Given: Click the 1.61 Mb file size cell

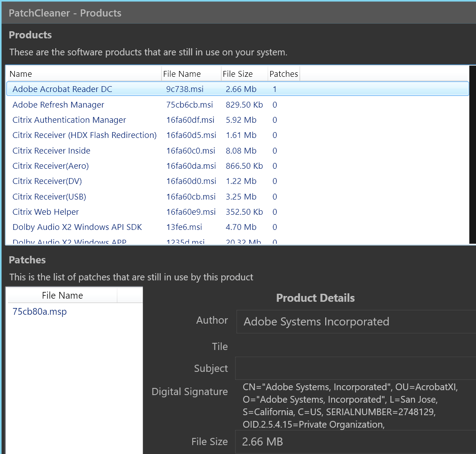Looking at the screenshot, I should coord(241,135).
